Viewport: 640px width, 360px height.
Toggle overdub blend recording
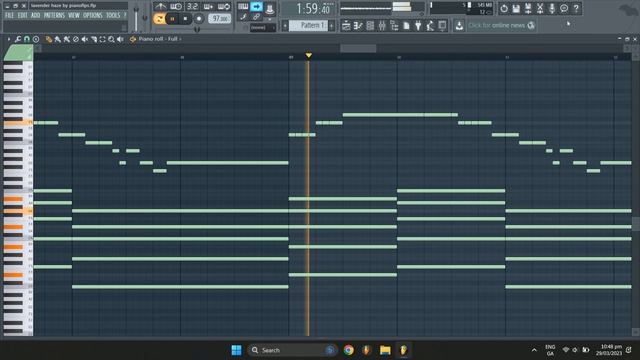point(208,7)
